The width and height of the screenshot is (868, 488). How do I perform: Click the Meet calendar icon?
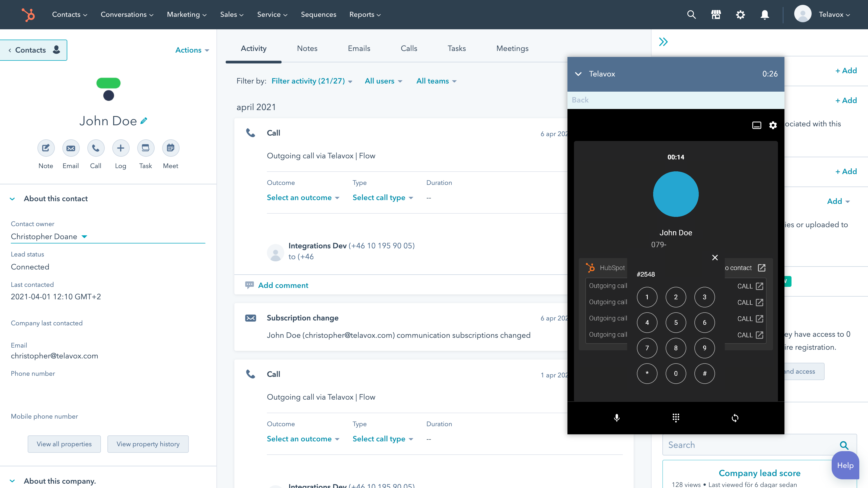171,148
